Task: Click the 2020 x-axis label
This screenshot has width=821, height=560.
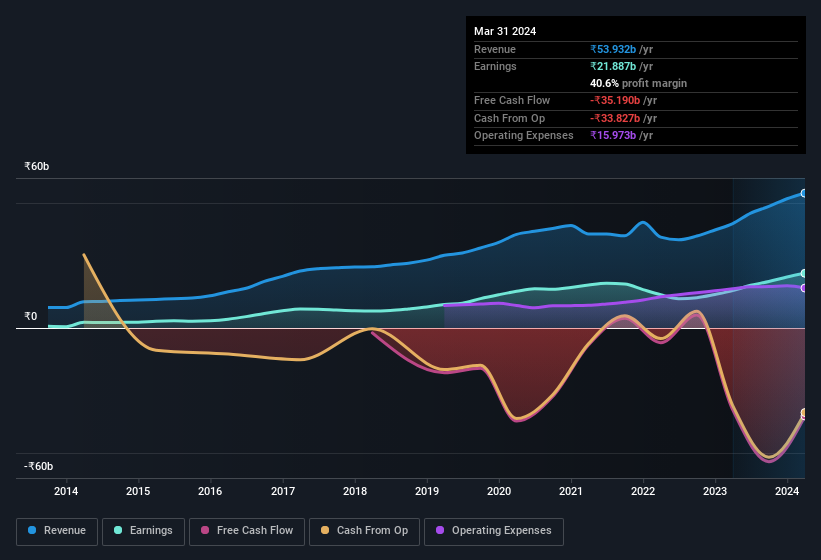Action: click(x=499, y=491)
